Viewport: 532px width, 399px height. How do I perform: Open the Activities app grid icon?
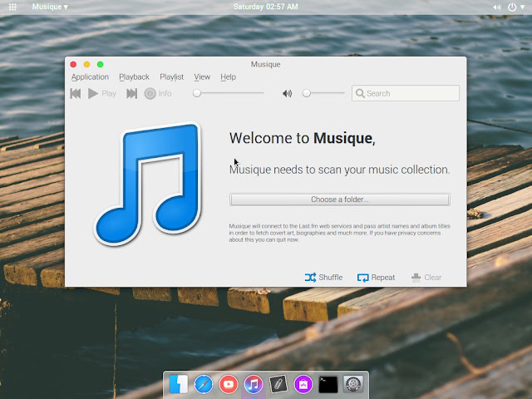[x=12, y=7]
